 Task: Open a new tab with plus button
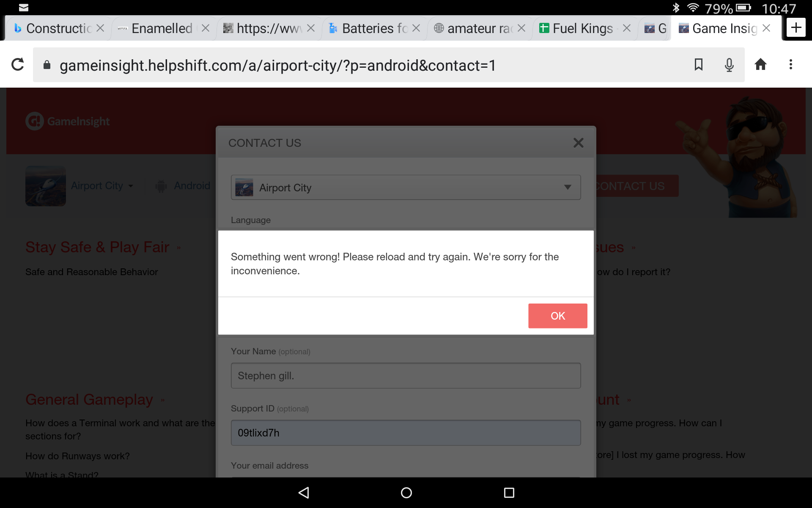[796, 28]
